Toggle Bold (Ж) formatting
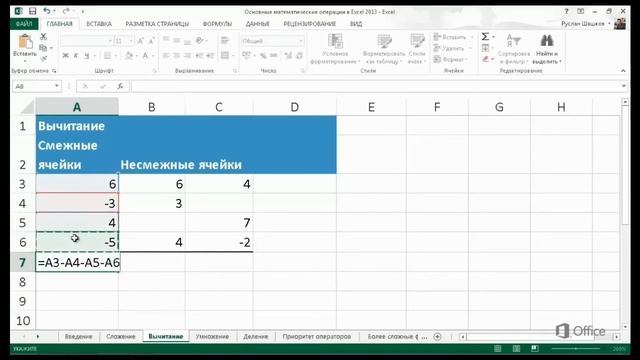This screenshot has height=360, width=640. click(65, 56)
